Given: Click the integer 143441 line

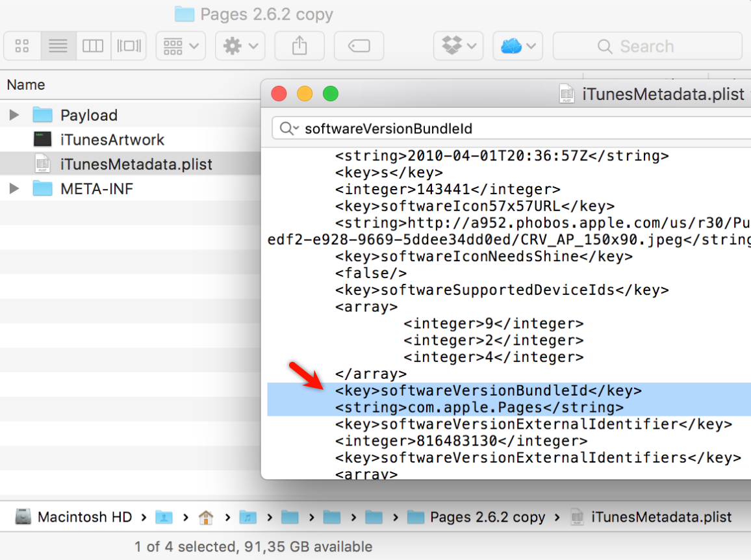Looking at the screenshot, I should coord(448,190).
